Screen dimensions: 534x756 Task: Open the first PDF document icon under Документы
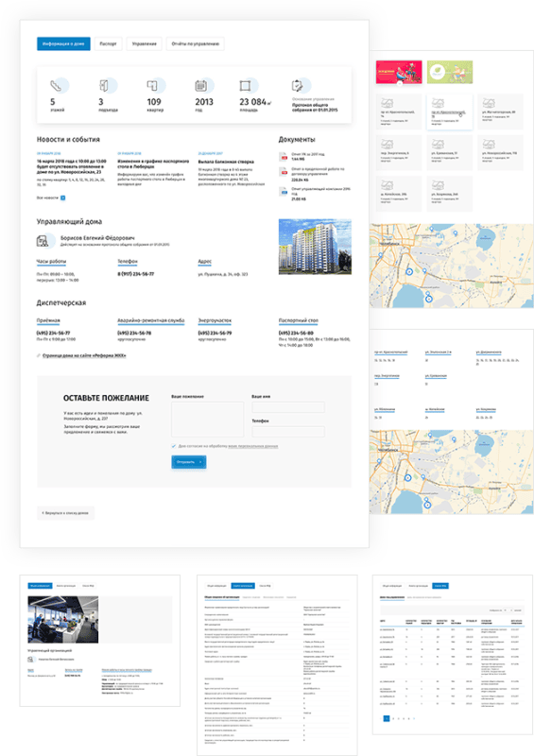point(284,157)
